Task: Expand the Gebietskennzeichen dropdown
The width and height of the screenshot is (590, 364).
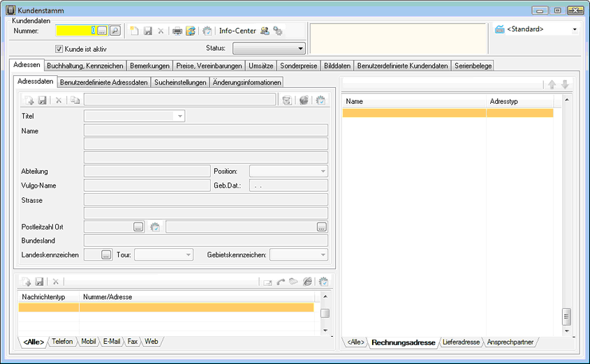Action: coord(323,255)
